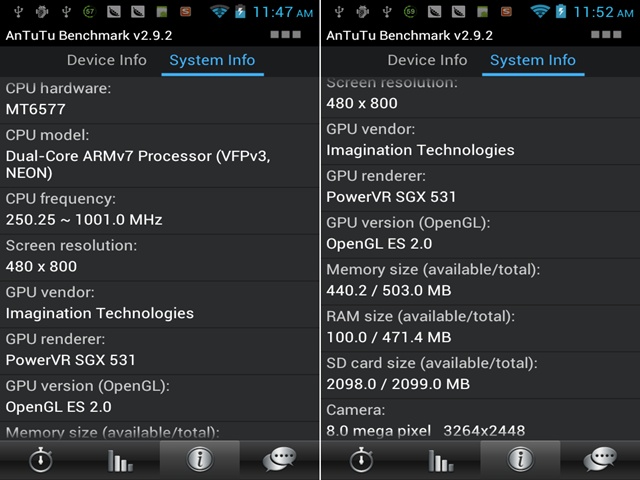
Task: Tap the stopwatch test icon in right screen
Action: pyautogui.click(x=361, y=460)
